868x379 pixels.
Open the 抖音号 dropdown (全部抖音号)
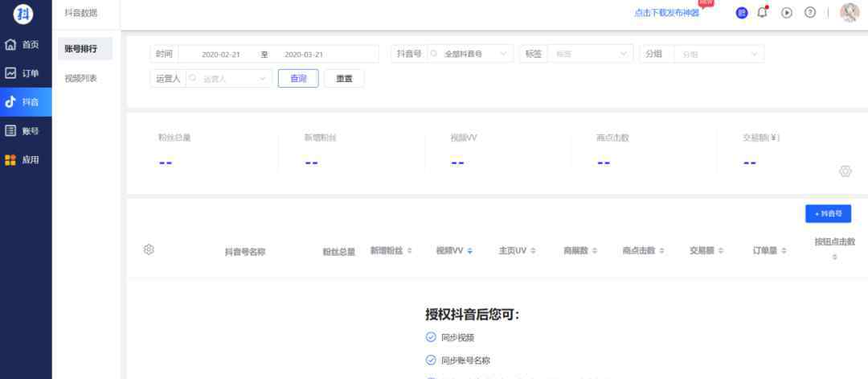pos(469,54)
